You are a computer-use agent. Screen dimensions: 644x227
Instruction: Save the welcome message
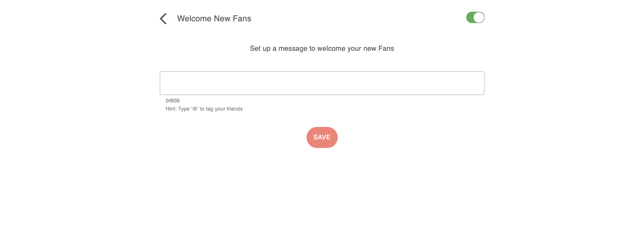click(322, 137)
